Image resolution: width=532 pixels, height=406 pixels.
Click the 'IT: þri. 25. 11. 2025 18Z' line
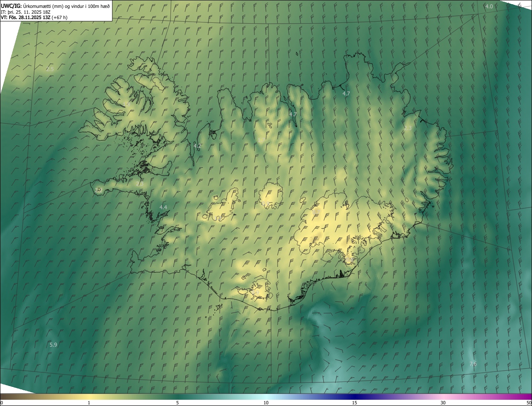pos(26,12)
